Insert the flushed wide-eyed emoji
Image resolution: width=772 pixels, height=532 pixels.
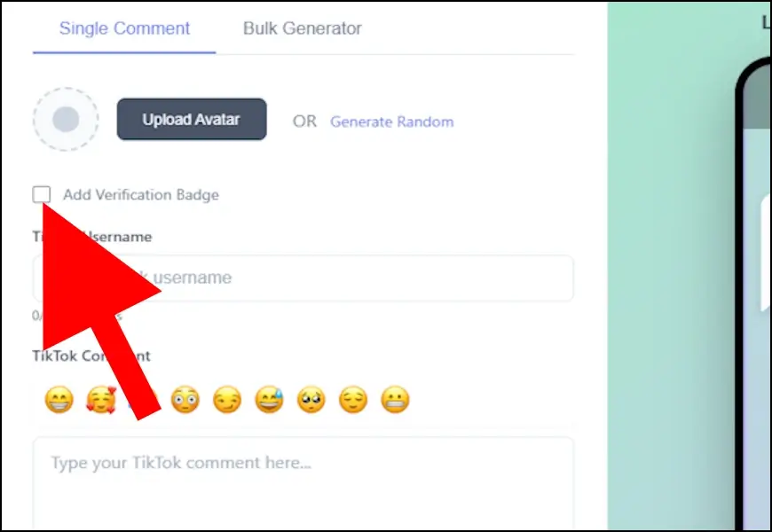pos(185,400)
